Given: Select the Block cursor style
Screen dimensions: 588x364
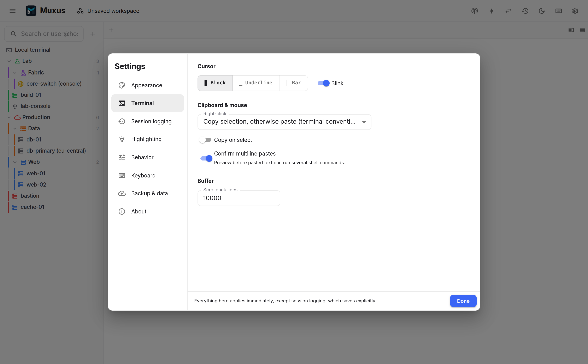Looking at the screenshot, I should click(x=215, y=83).
